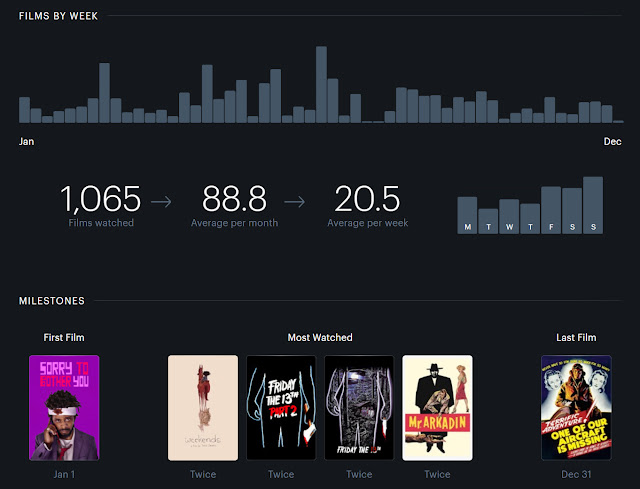Select the Sunday bar, tallest weekday bar

click(593, 205)
